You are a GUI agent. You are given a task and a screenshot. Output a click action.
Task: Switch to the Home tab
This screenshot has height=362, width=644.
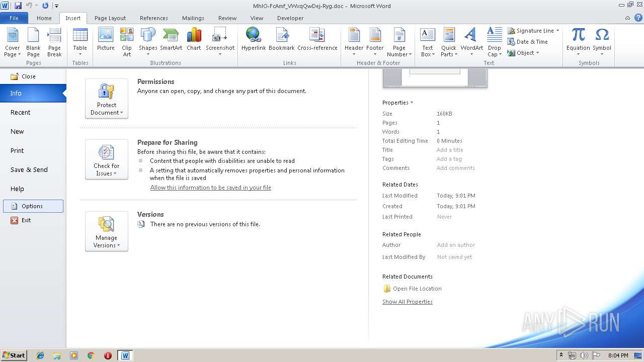(44, 18)
